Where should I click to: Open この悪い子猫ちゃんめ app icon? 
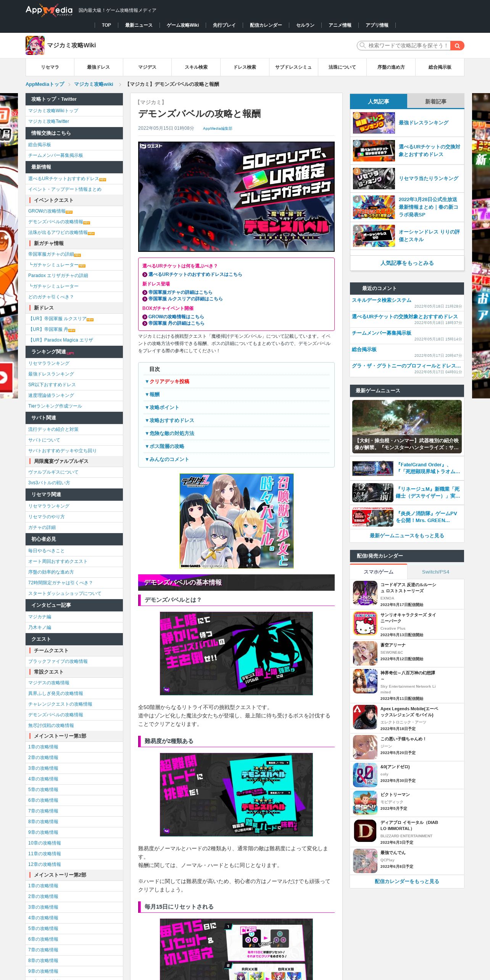365,747
